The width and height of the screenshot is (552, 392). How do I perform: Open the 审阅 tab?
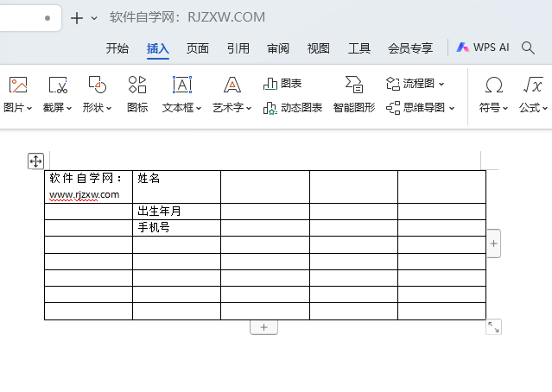[278, 48]
